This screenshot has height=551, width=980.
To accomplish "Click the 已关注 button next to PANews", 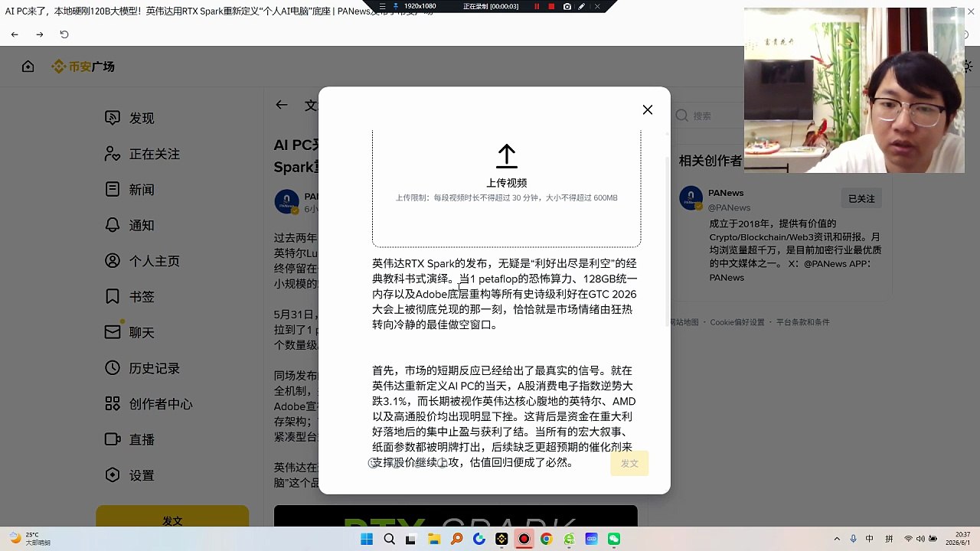I will click(861, 198).
